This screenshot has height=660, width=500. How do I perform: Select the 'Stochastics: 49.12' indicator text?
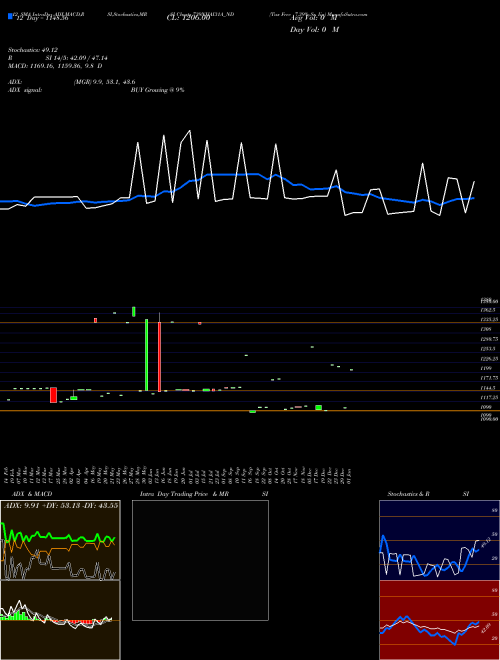[x=32, y=50]
